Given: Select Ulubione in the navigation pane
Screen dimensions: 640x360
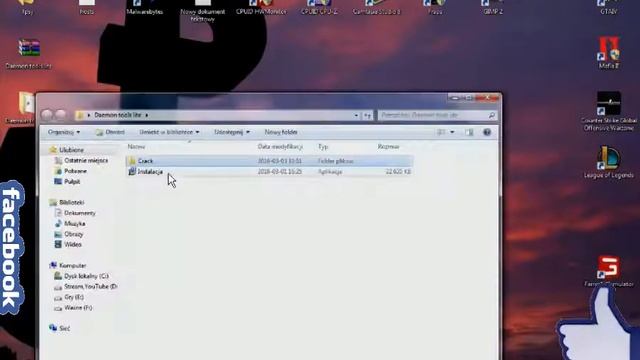Looking at the screenshot, I should 71,150.
